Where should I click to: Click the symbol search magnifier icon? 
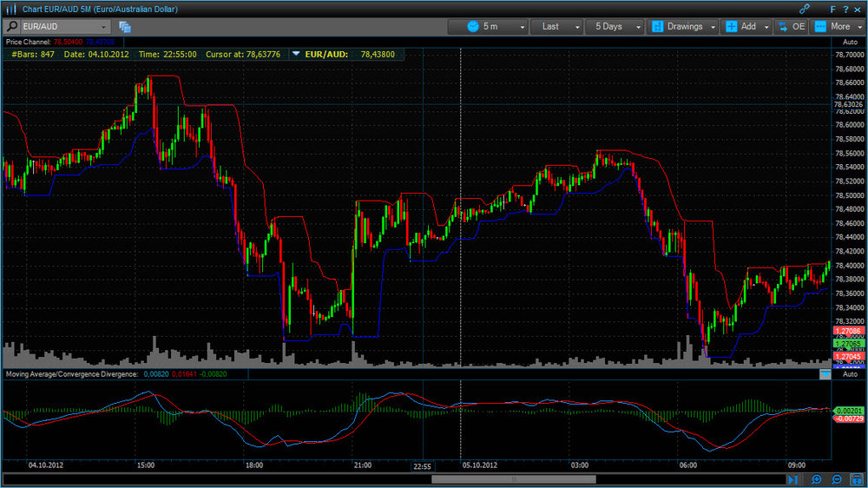(11, 27)
